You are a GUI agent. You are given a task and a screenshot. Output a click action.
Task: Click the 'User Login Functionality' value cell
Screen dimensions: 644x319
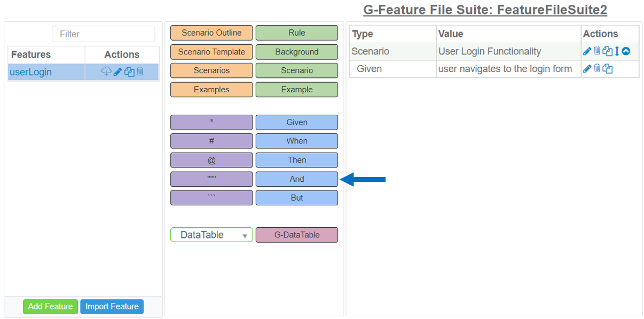[508, 52]
